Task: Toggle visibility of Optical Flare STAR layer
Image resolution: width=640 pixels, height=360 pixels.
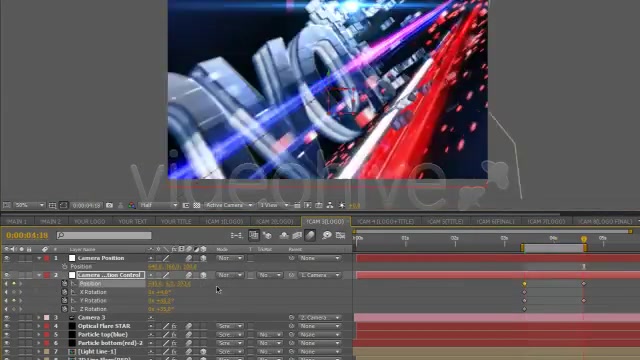Action: pos(7,326)
